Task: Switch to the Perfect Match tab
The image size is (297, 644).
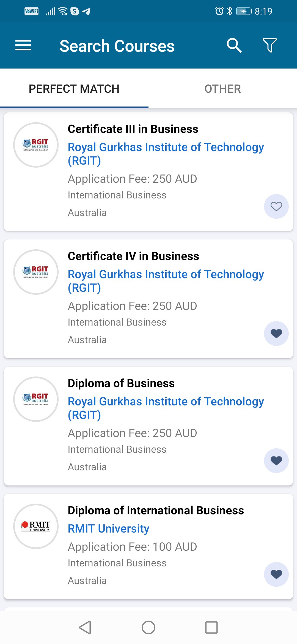Action: click(x=74, y=89)
